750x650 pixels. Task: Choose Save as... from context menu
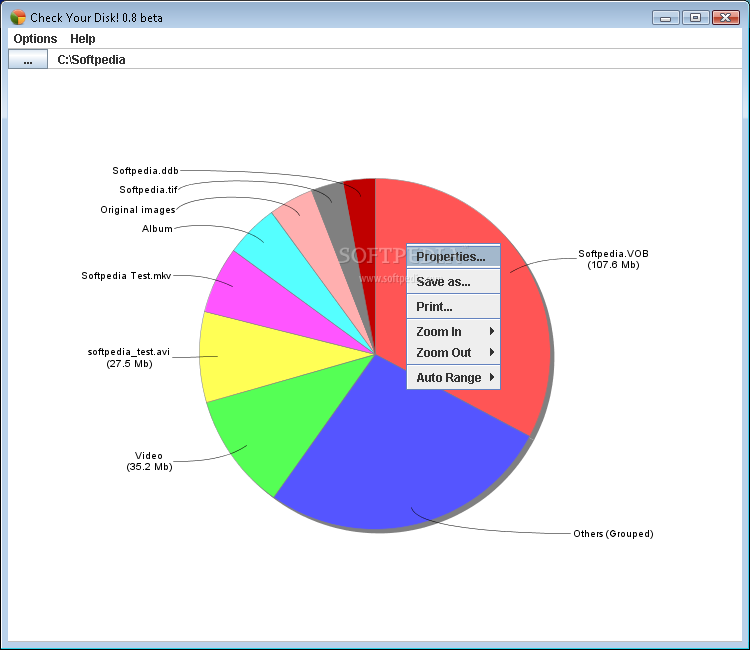coord(453,282)
